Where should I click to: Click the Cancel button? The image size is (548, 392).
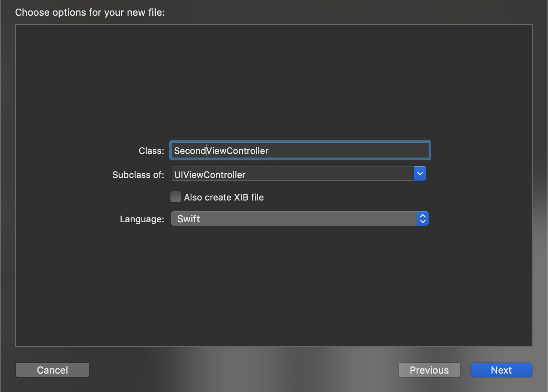pos(53,370)
